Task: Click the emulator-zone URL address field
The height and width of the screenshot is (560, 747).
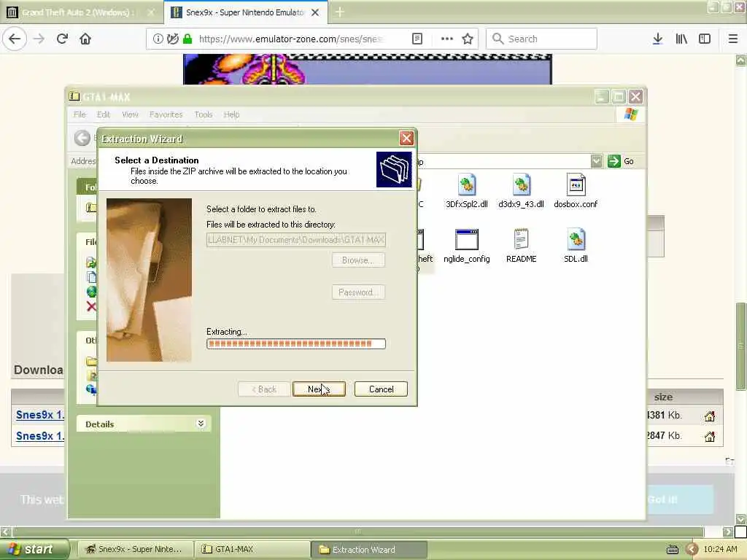Action: coord(291,39)
